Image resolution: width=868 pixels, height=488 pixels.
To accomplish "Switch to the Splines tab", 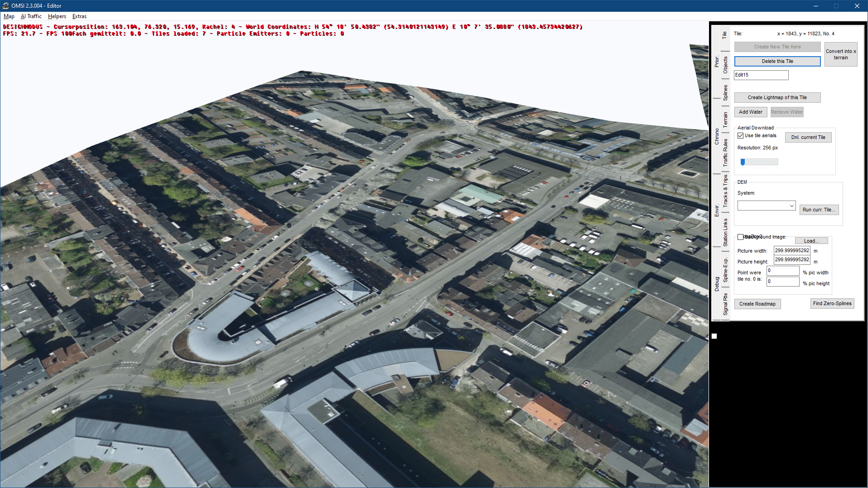I will point(725,92).
